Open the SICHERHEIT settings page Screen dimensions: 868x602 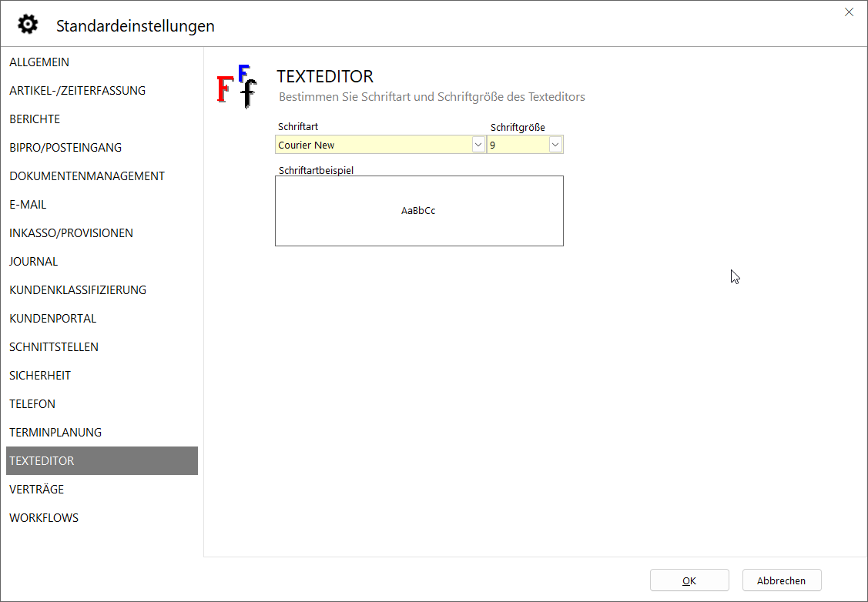click(x=40, y=376)
